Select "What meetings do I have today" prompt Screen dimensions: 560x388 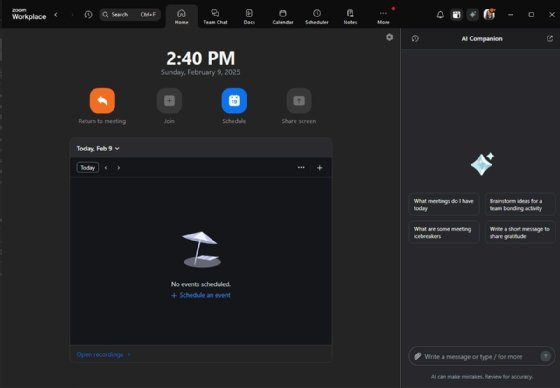point(444,205)
